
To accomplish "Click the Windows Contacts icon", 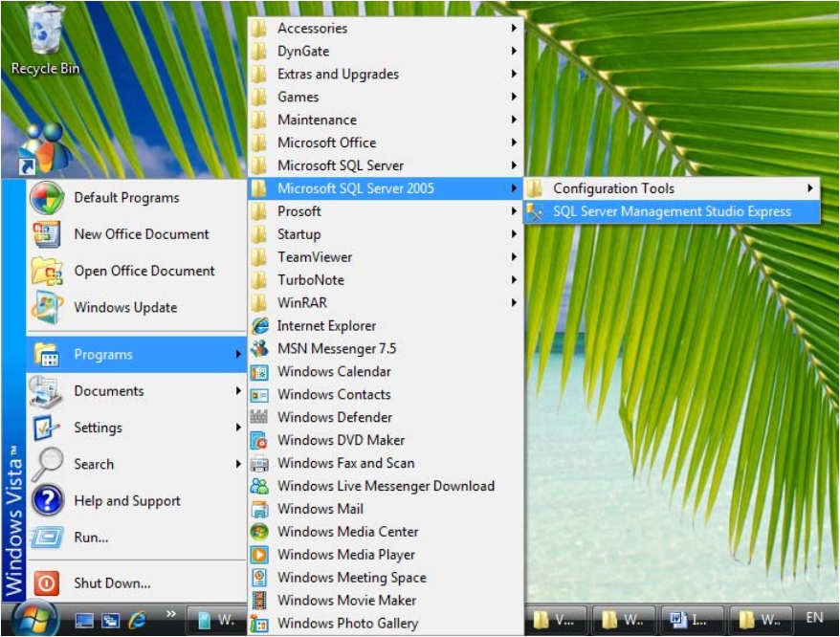I will 260,395.
